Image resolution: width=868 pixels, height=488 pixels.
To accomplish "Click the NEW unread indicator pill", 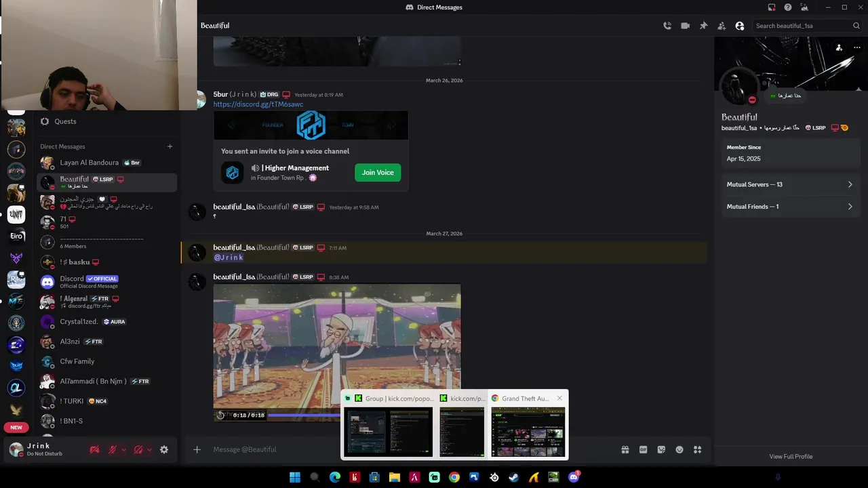I will tap(16, 427).
